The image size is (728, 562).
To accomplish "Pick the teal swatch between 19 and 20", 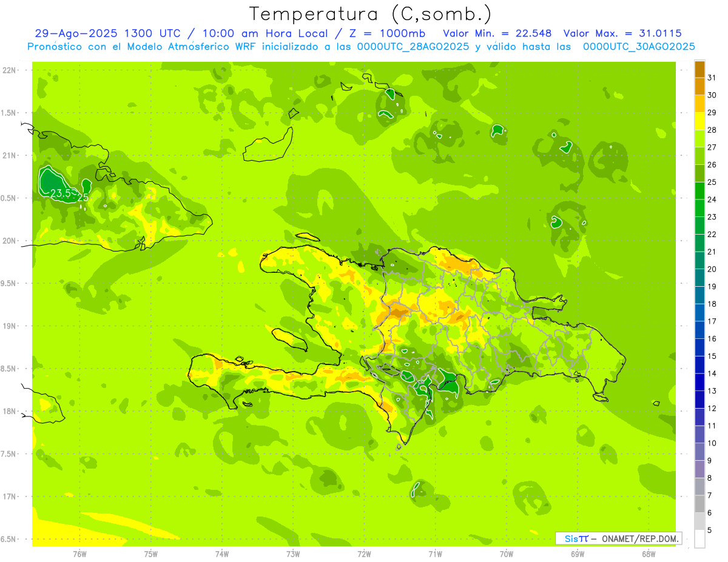I will pos(699,278).
